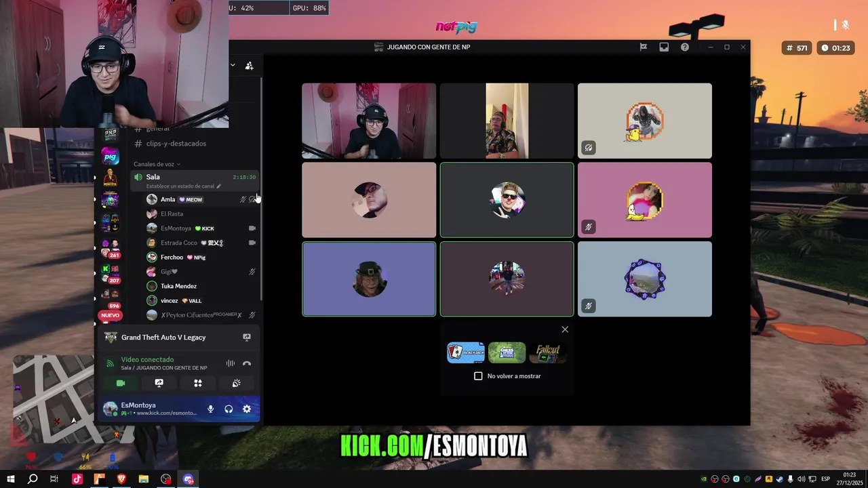Screen dimensions: 868x488
Task: Collapse Canales de voz category
Action: click(x=157, y=164)
